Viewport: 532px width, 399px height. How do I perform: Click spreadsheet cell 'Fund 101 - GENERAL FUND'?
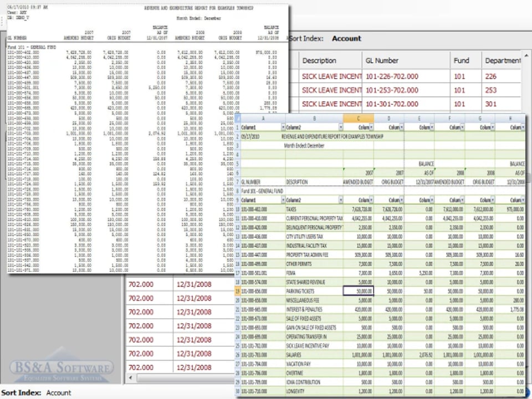(263, 191)
